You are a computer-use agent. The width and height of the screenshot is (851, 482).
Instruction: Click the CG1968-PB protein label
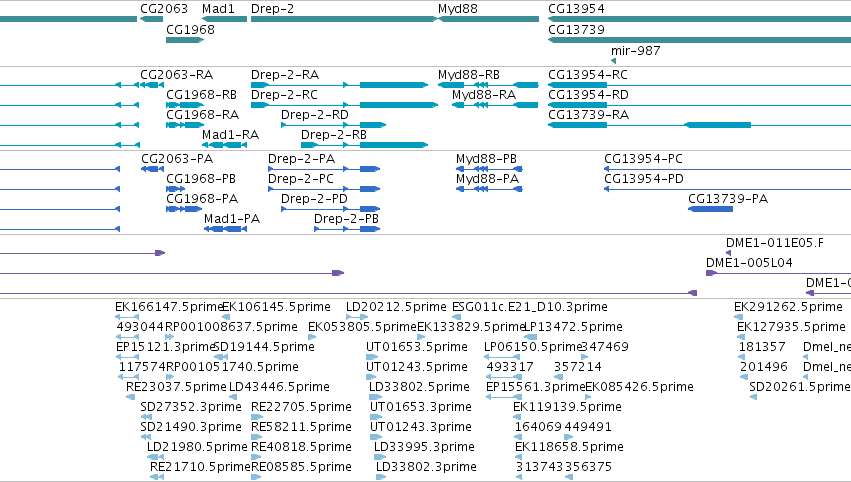coord(201,179)
